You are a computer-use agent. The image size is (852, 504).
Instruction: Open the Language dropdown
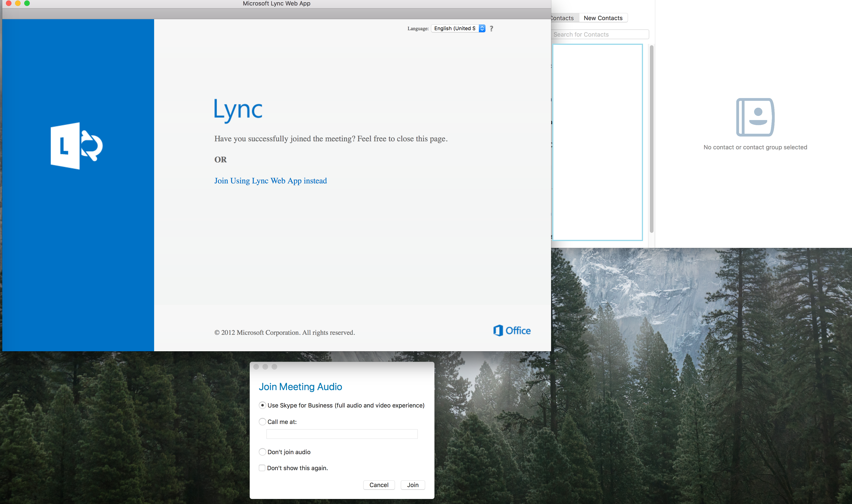click(458, 29)
